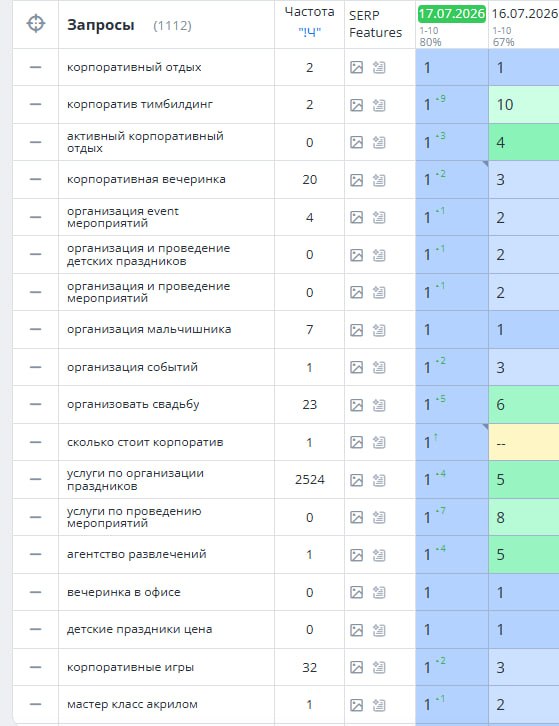Click the dash marker for организация мальчишника row

point(36,329)
